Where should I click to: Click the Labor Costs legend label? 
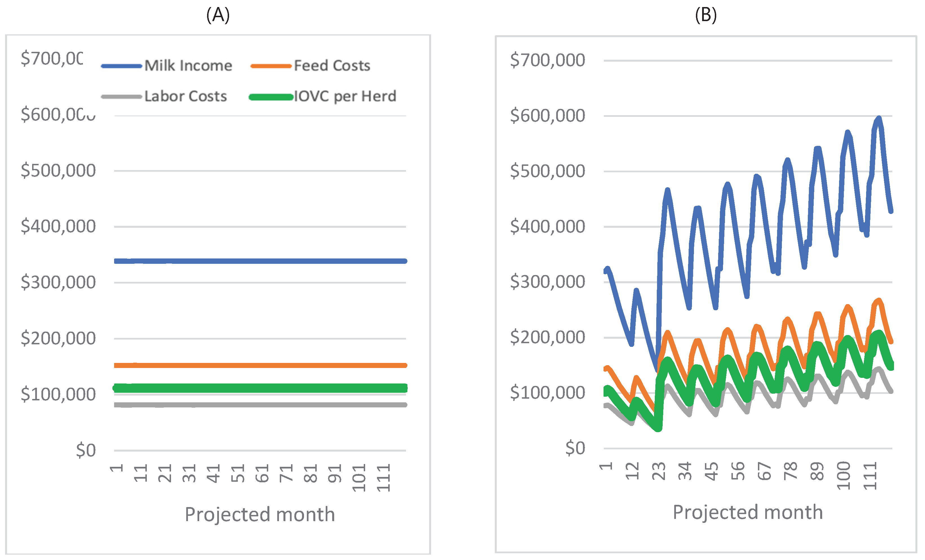[185, 96]
